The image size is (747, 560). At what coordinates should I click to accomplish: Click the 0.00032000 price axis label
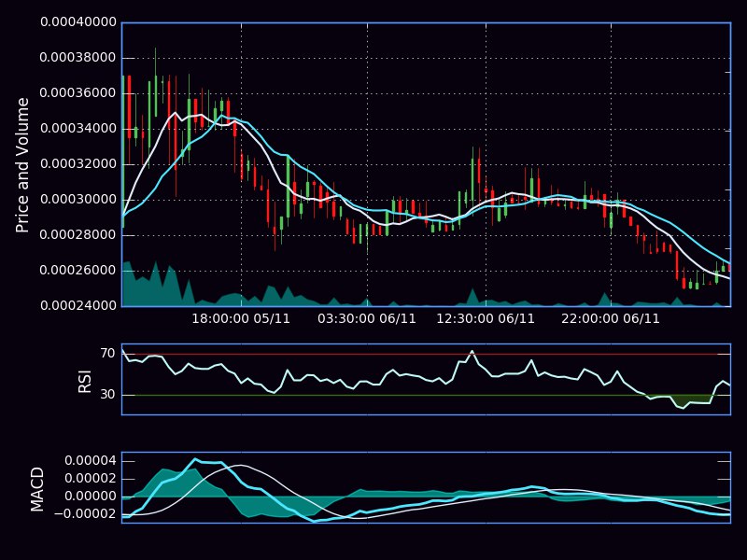tap(78, 164)
